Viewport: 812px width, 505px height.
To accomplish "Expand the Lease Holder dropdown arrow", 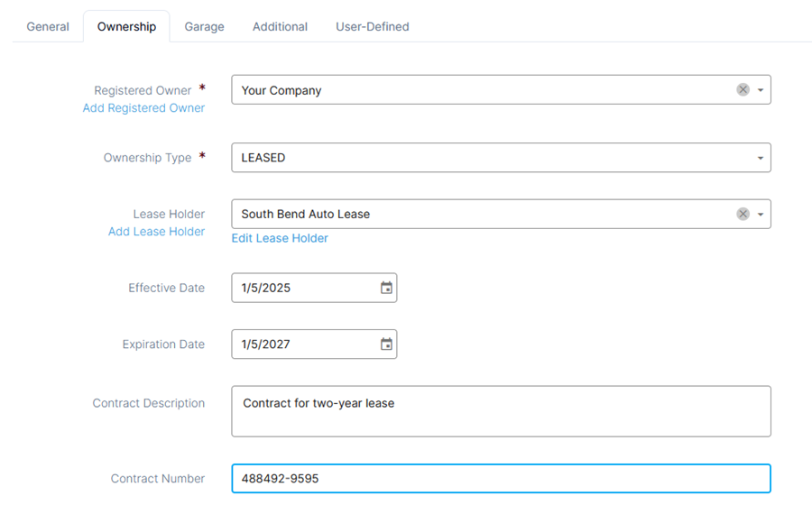I will 761,215.
